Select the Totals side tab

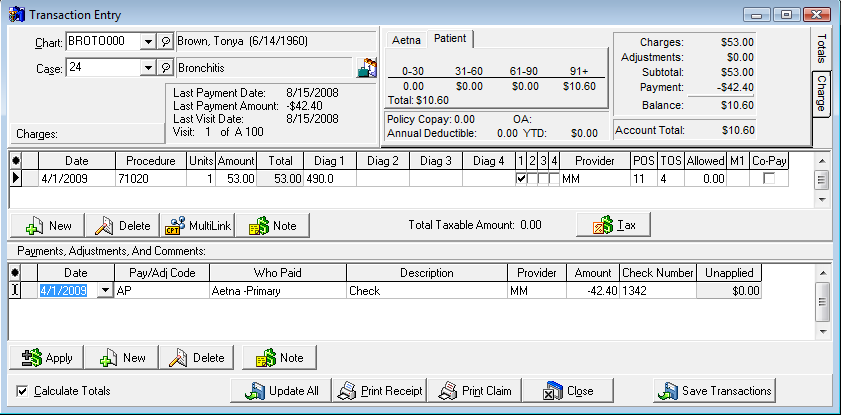click(x=821, y=48)
